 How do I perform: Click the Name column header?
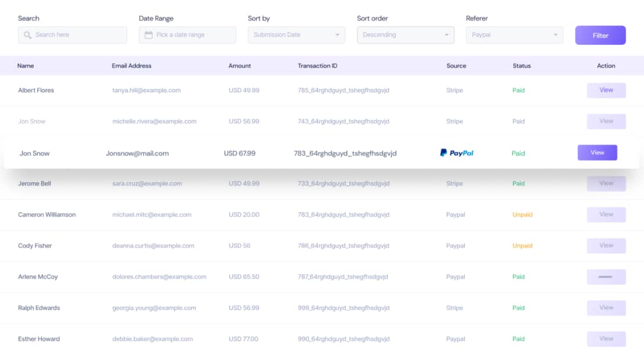click(x=25, y=66)
